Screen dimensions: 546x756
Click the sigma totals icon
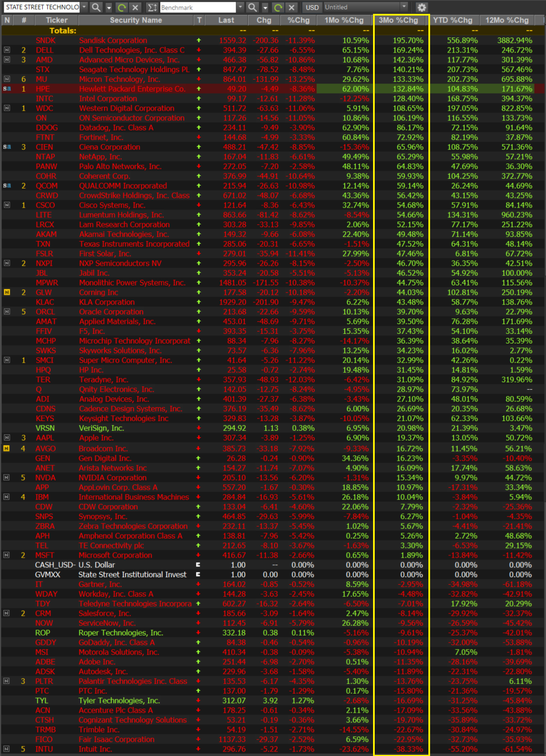(x=151, y=7)
